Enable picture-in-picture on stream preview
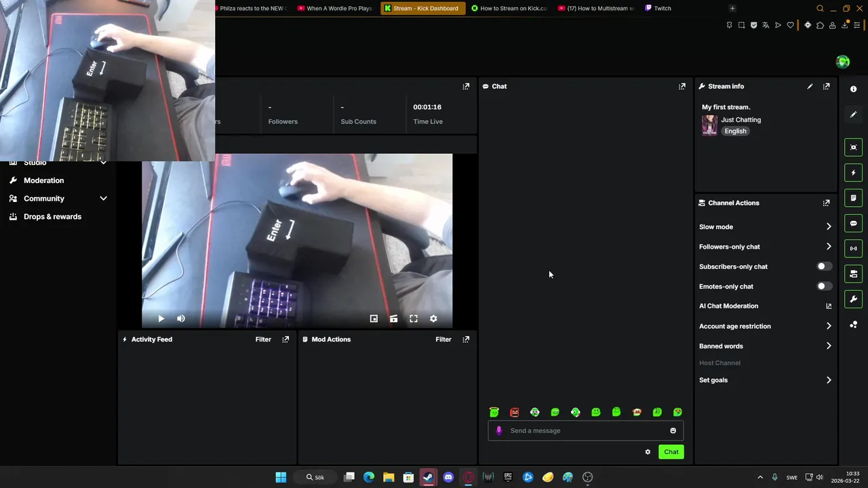The height and width of the screenshot is (488, 868). coord(374,319)
